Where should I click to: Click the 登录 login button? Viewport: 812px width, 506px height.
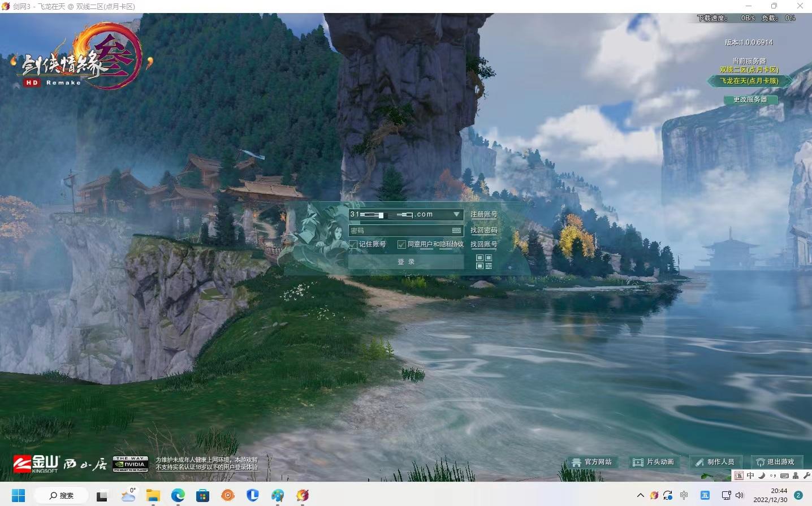point(406,262)
